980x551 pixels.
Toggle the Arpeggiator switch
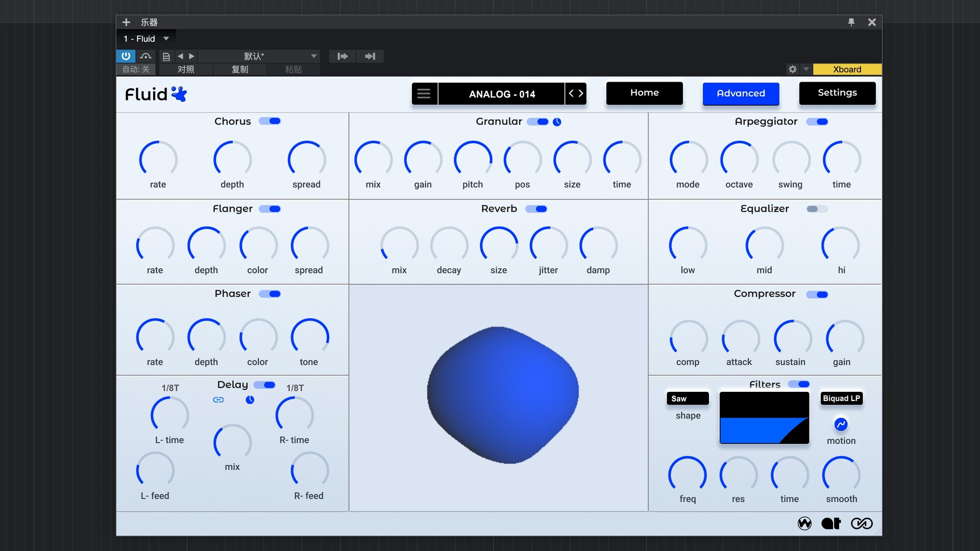[817, 122]
